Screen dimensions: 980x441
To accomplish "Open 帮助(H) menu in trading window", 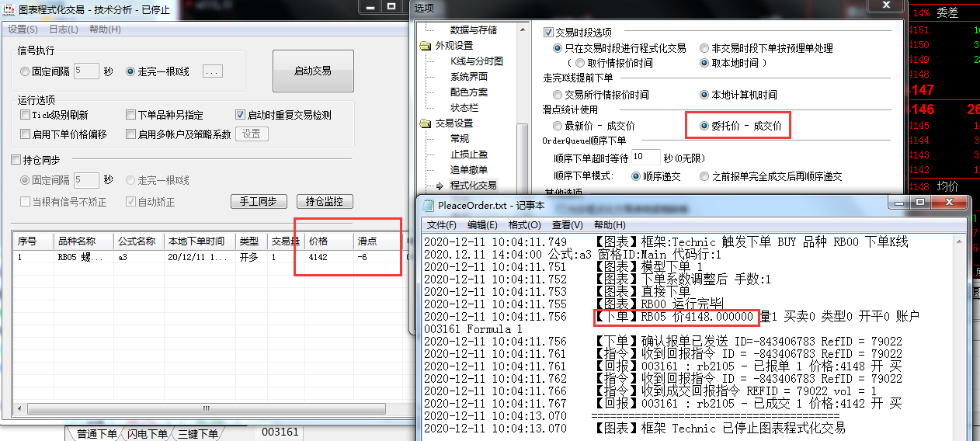I will tap(105, 30).
